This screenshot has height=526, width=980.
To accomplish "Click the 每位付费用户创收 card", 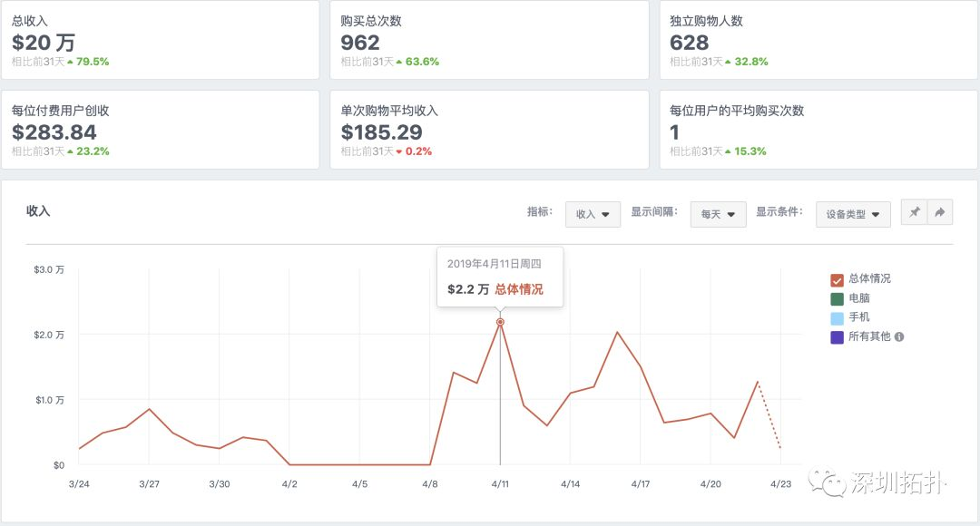I will click(x=160, y=130).
